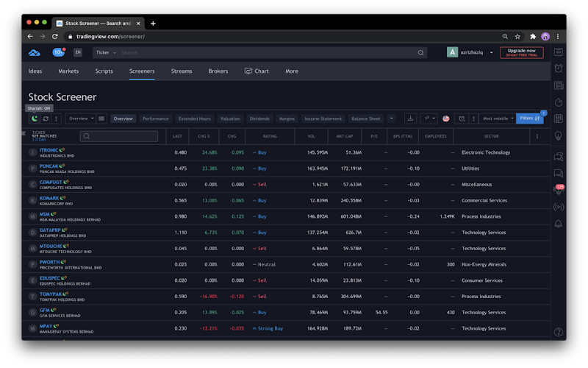Open the azrizhaziq account dropdown

(470, 52)
